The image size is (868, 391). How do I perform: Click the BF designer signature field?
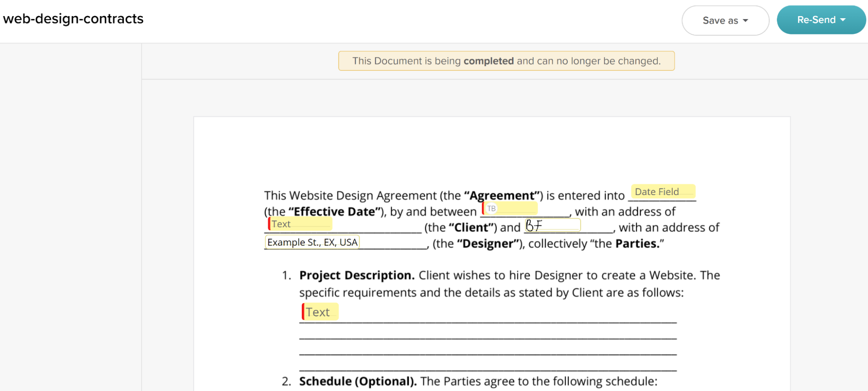pos(552,224)
